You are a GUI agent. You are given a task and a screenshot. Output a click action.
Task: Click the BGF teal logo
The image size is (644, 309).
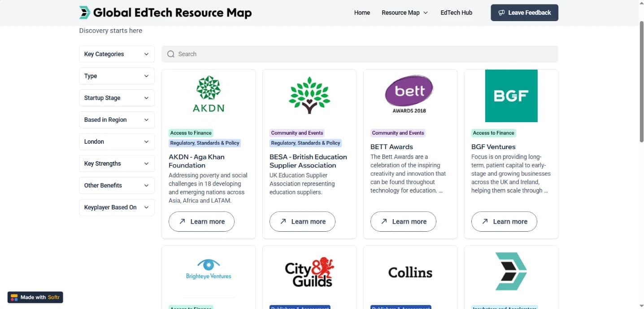click(x=511, y=96)
